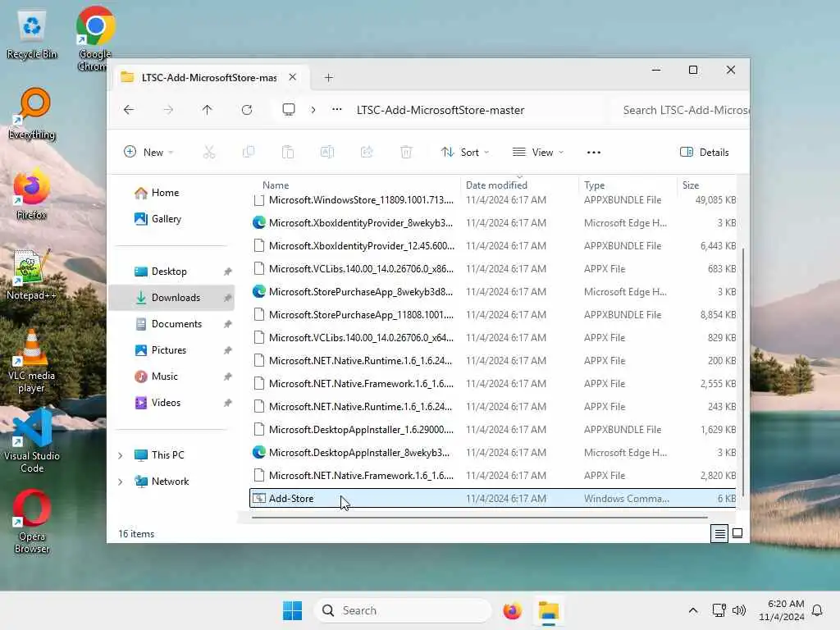Open the Sort dropdown menu
Viewport: 840px width, 630px height.
(465, 152)
